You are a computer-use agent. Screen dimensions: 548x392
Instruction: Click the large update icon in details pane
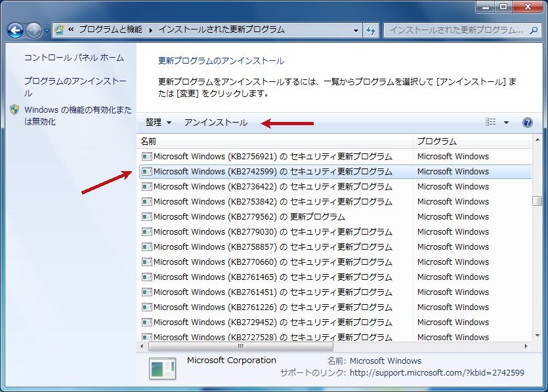[x=162, y=368]
